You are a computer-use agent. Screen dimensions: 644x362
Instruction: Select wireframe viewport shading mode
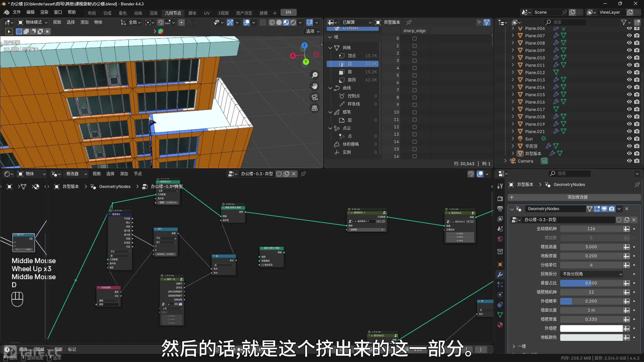coord(272,22)
